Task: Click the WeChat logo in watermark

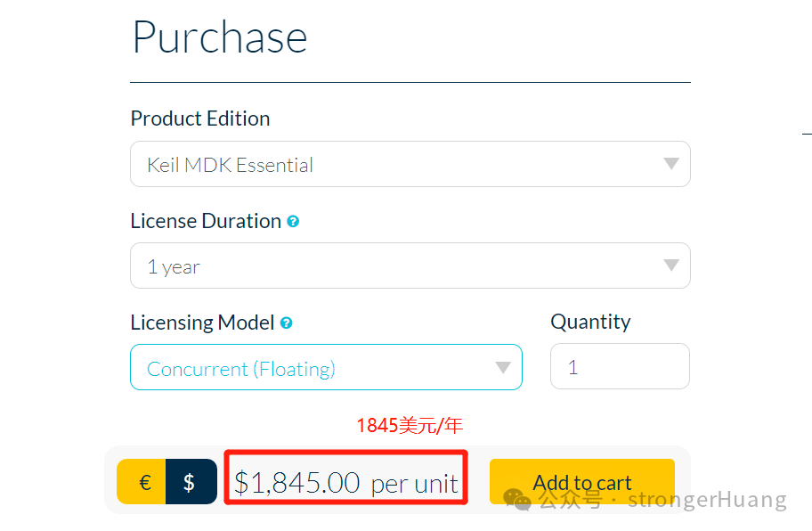Action: coord(516,500)
